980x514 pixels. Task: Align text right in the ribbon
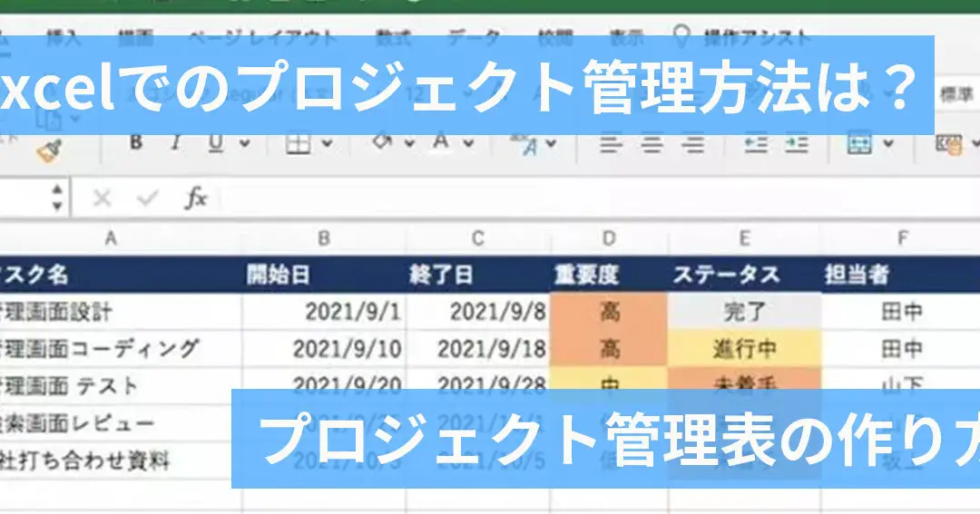[692, 143]
